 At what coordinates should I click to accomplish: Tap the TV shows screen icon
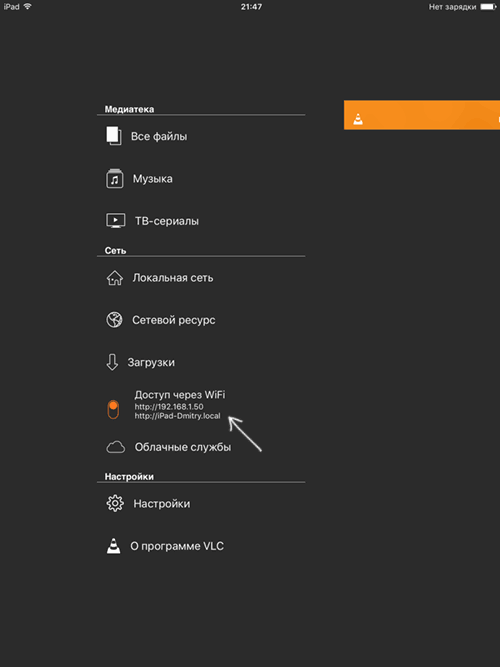pos(115,221)
